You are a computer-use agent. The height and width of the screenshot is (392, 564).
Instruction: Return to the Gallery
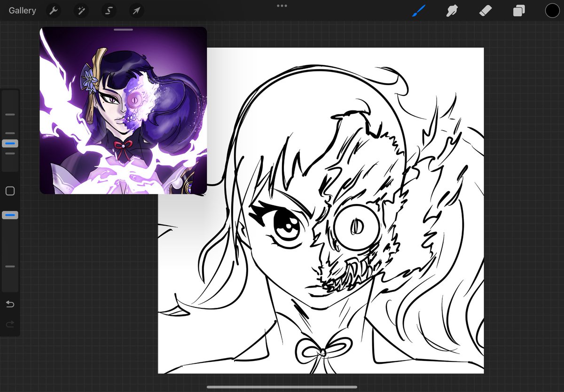(x=22, y=10)
